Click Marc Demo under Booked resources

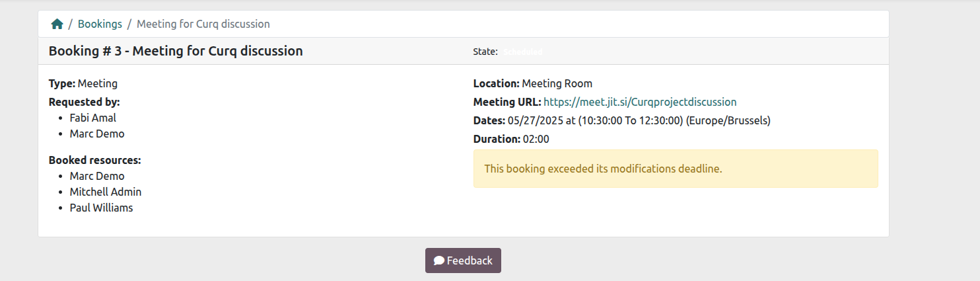coord(96,176)
